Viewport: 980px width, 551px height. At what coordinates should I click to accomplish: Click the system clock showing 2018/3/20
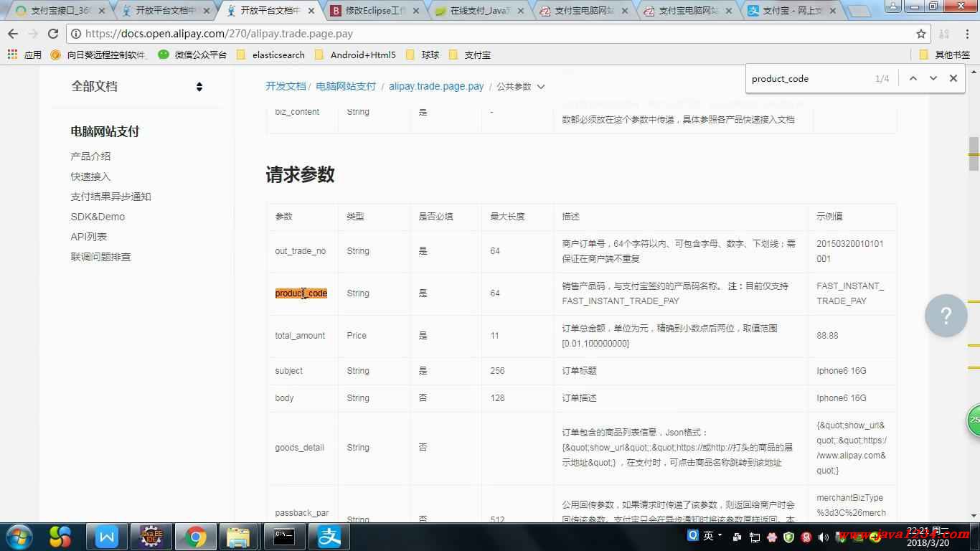pyautogui.click(x=928, y=537)
